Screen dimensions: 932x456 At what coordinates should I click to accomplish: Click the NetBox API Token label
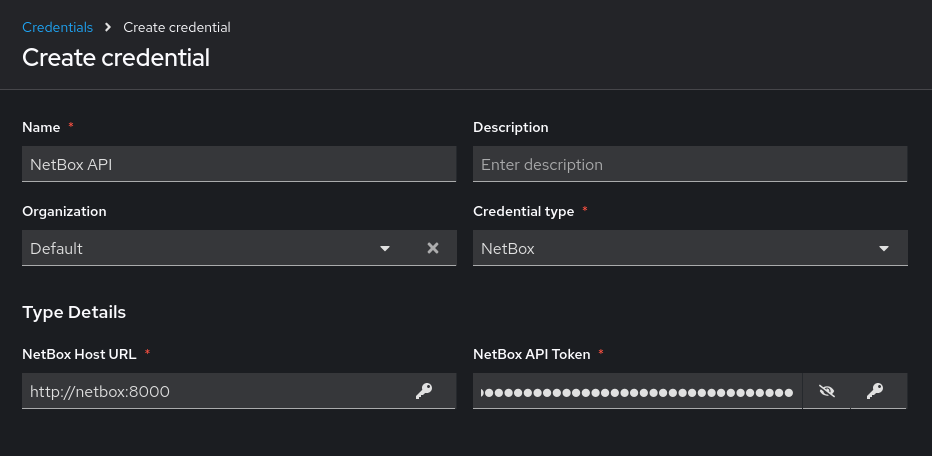tap(532, 354)
